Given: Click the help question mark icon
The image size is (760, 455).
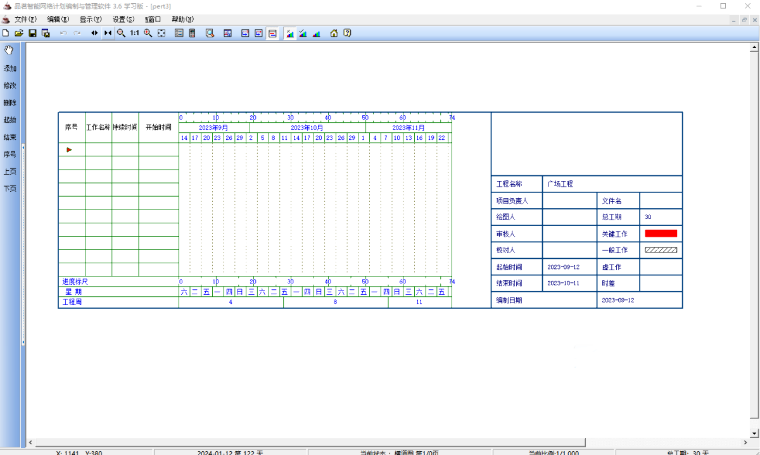Looking at the screenshot, I should tap(347, 33).
